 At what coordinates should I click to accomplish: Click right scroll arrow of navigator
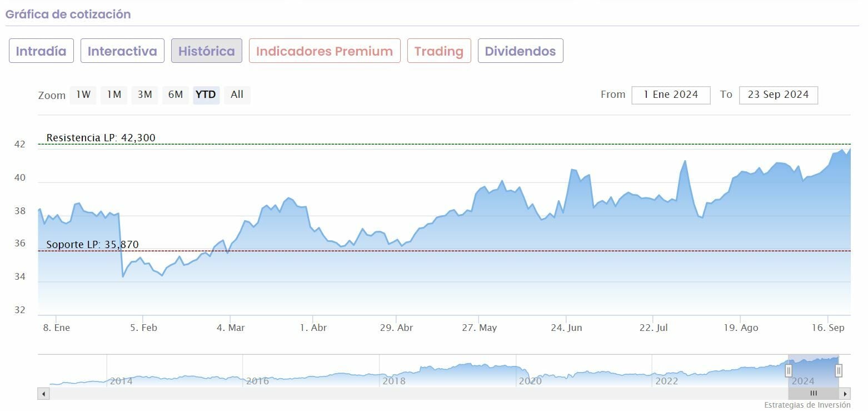[845, 394]
